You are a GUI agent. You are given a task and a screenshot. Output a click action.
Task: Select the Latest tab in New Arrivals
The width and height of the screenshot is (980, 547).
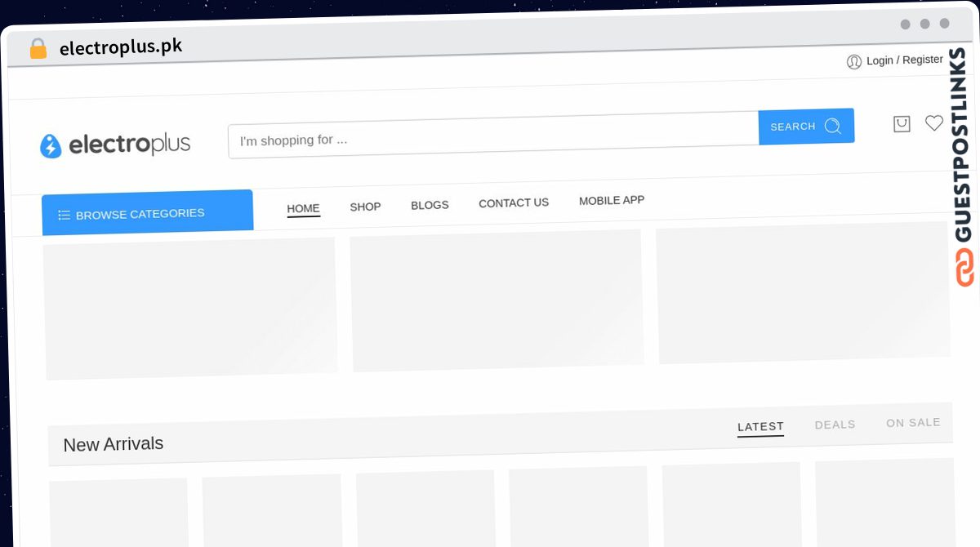(x=760, y=427)
